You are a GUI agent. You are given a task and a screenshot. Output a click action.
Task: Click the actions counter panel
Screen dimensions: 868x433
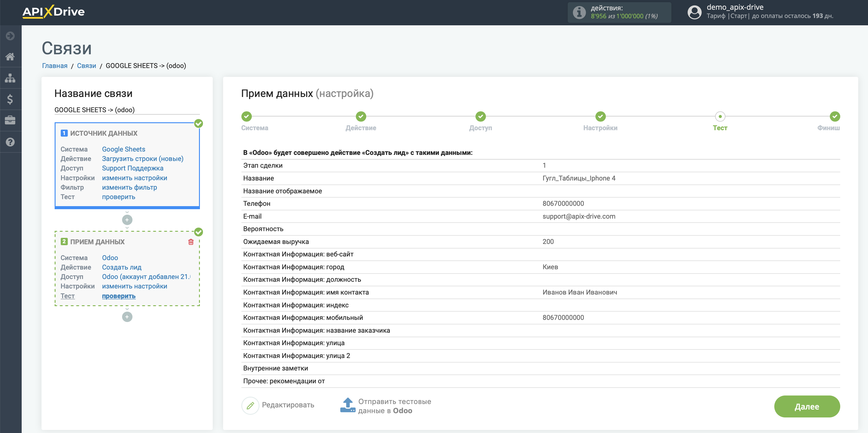[x=619, y=12]
